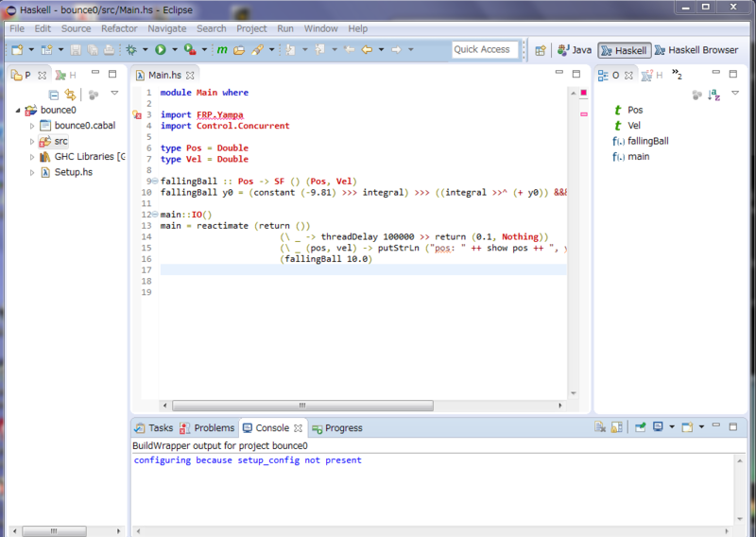Click the green 'm' toolbar icon

coord(222,50)
